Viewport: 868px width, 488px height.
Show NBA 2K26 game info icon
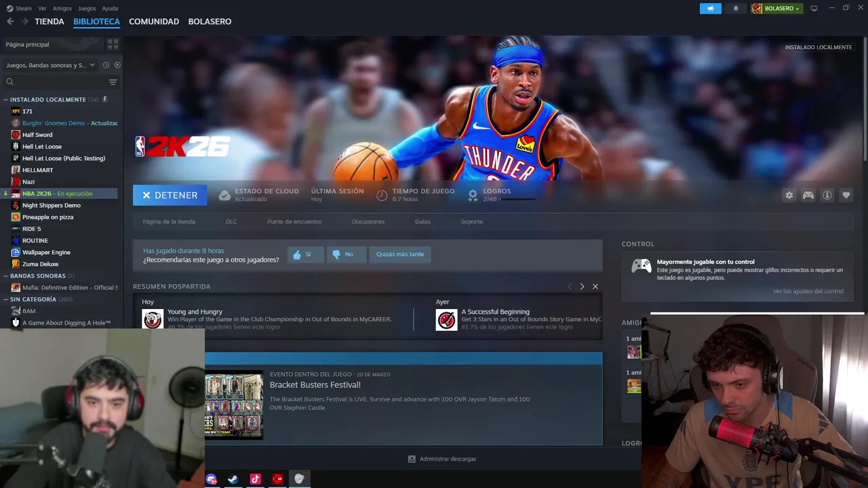pyautogui.click(x=827, y=195)
